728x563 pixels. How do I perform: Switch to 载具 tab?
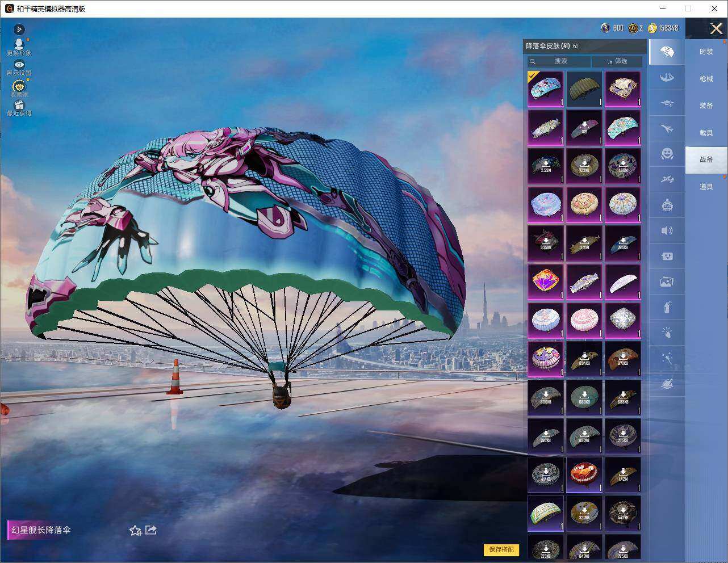click(706, 133)
